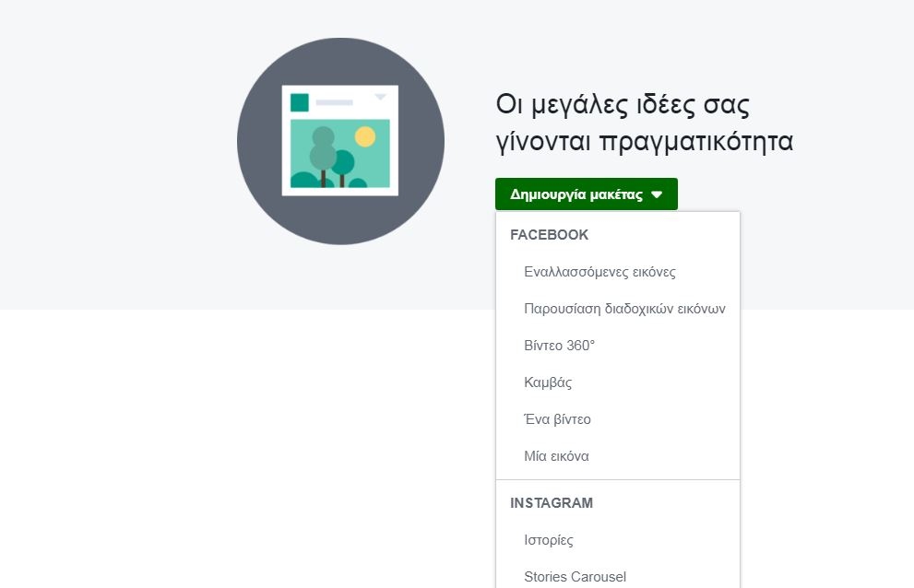This screenshot has width=914, height=588.
Task: Click the green profile square in the illustration
Action: [x=299, y=102]
